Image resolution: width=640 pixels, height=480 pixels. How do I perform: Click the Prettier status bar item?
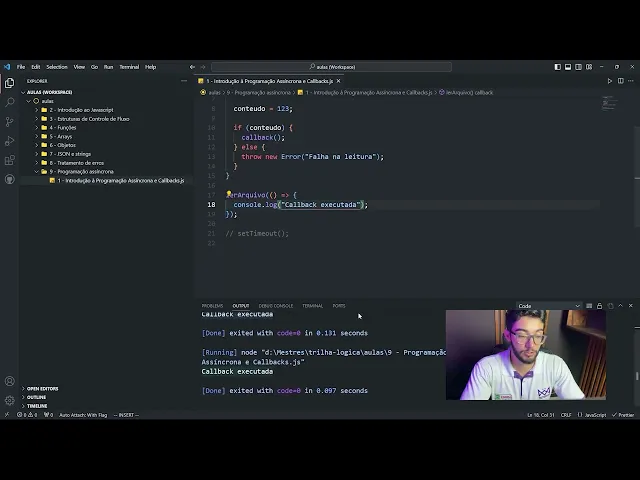click(623, 415)
